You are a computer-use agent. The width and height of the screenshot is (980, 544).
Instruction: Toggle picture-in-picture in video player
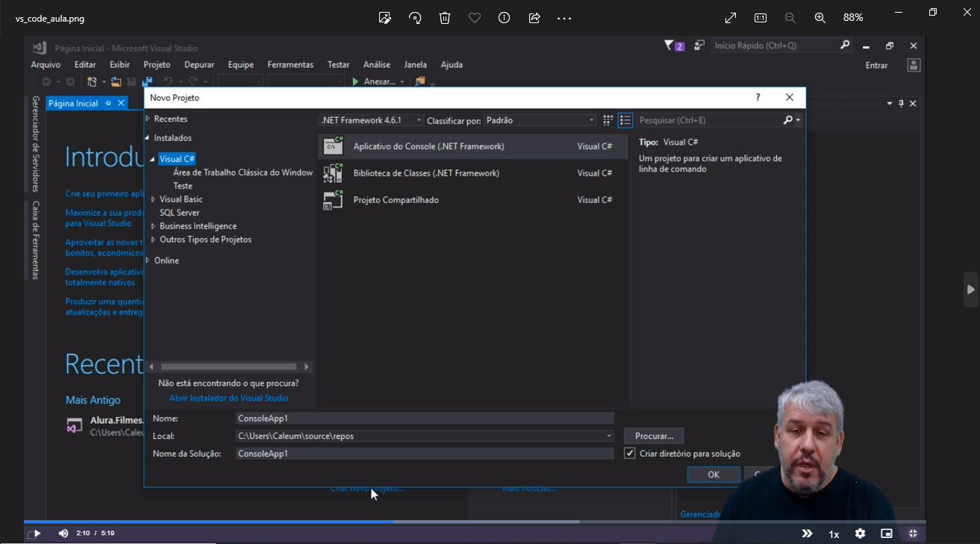click(x=887, y=534)
